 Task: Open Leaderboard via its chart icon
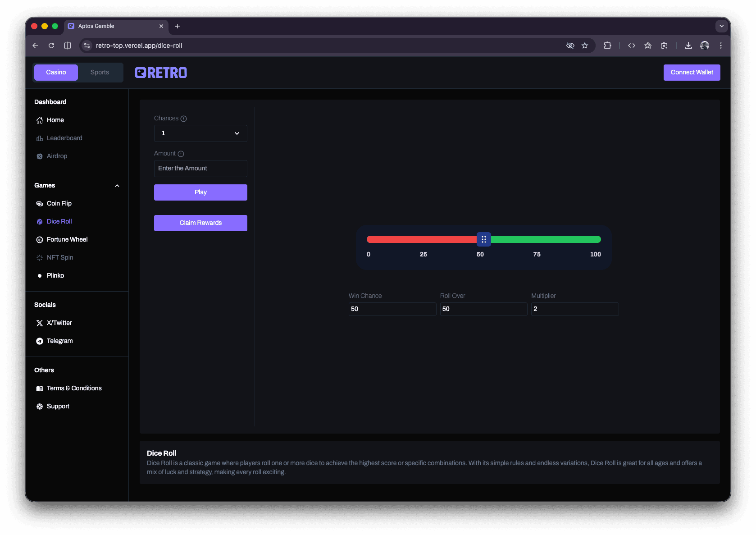tap(40, 138)
